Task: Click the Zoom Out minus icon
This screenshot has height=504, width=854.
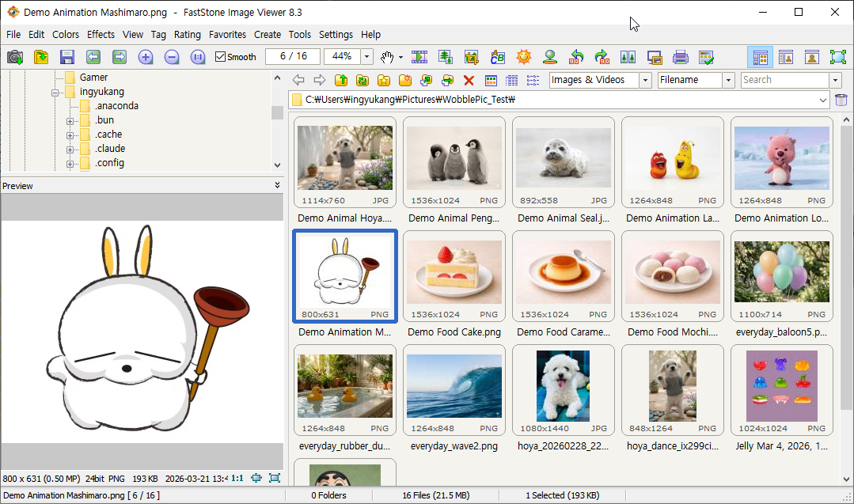Action: 172,57
